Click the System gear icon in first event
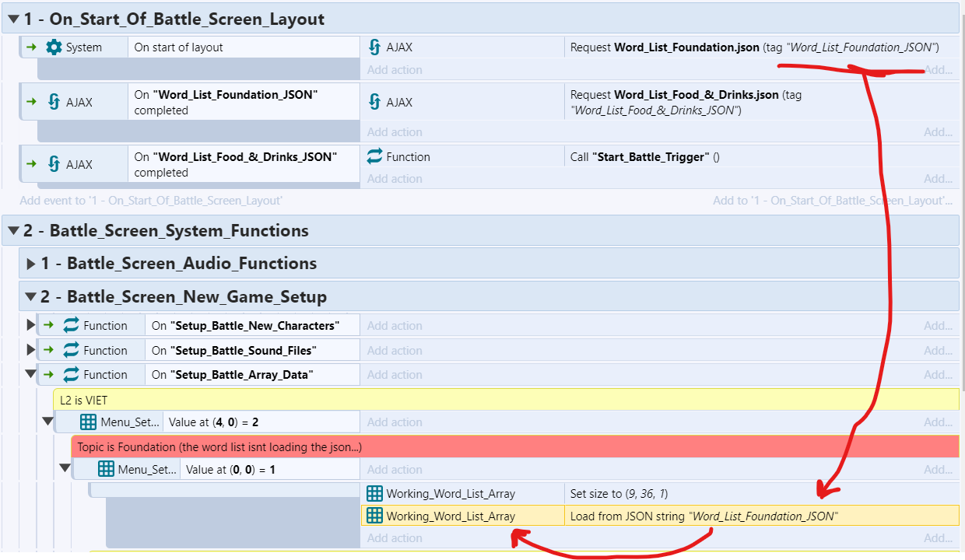This screenshot has width=965, height=560. tap(54, 47)
